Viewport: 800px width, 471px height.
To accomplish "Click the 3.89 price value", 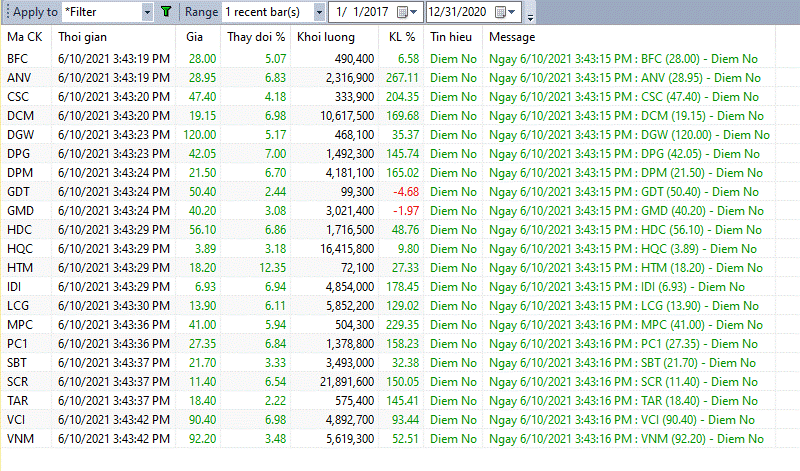I will [x=206, y=249].
